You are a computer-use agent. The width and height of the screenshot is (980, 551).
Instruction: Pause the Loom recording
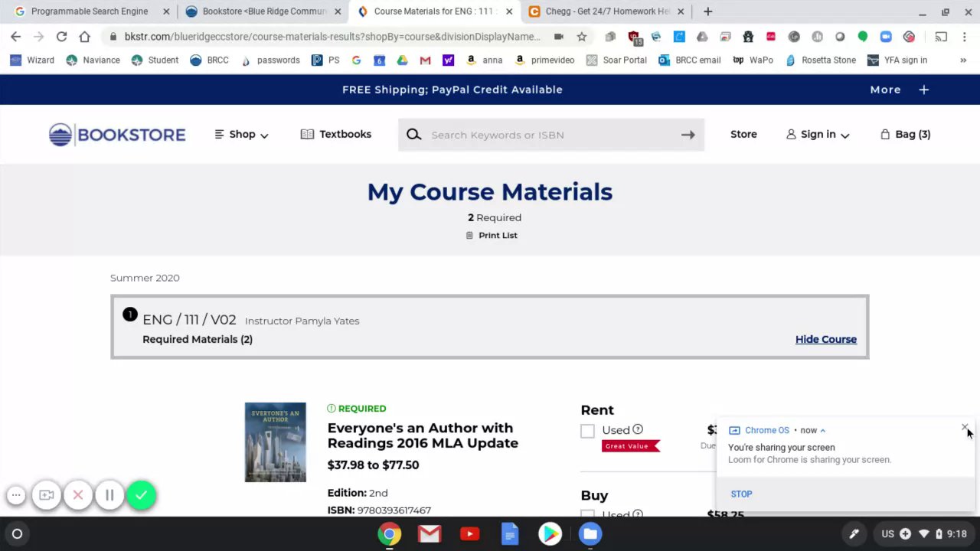tap(109, 495)
